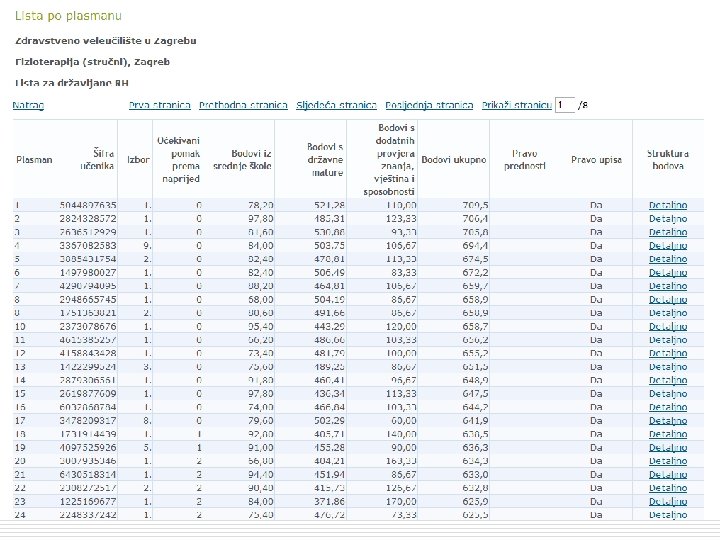This screenshot has height=540, width=720.
Task: Click the Plasman column header
Action: click(x=33, y=159)
